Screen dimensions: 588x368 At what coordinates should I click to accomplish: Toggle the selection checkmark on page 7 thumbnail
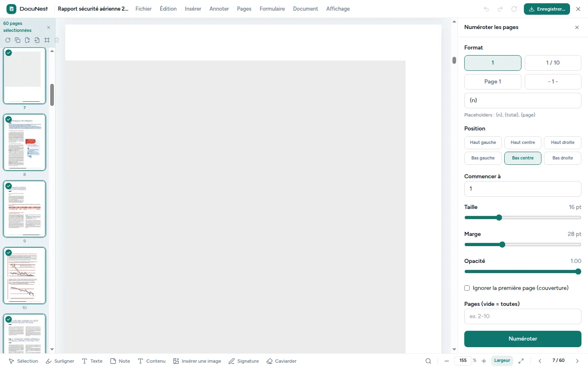click(9, 53)
